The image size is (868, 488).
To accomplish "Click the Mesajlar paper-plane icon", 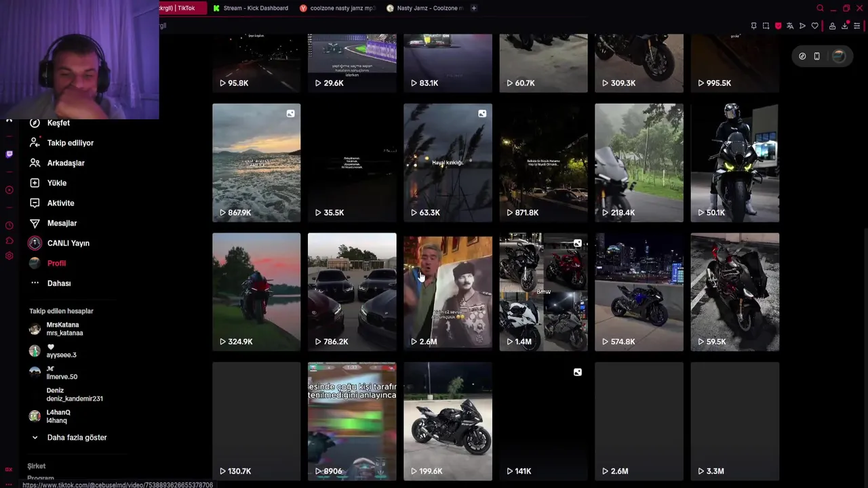I will pos(35,223).
